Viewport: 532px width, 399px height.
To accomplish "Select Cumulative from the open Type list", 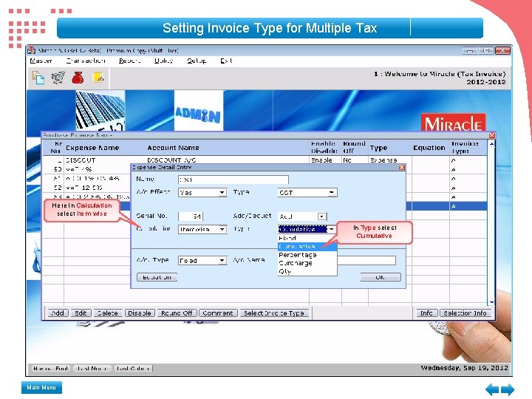I will 307,247.
